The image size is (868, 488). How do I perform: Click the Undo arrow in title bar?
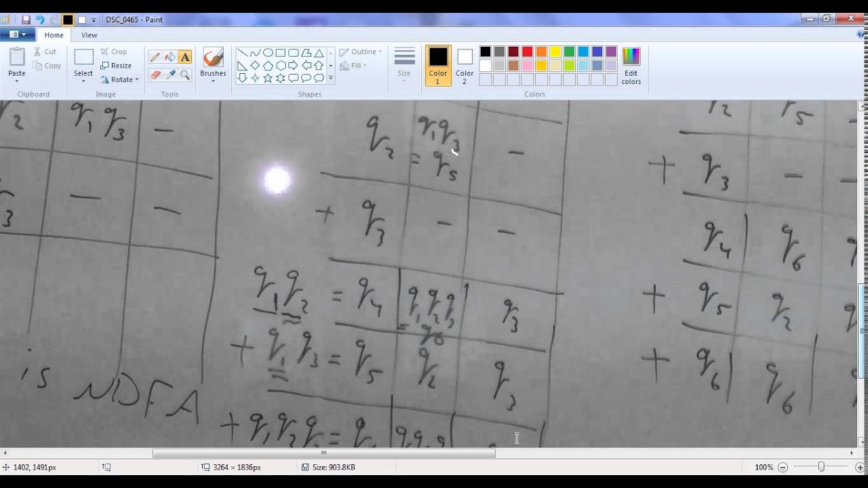40,20
